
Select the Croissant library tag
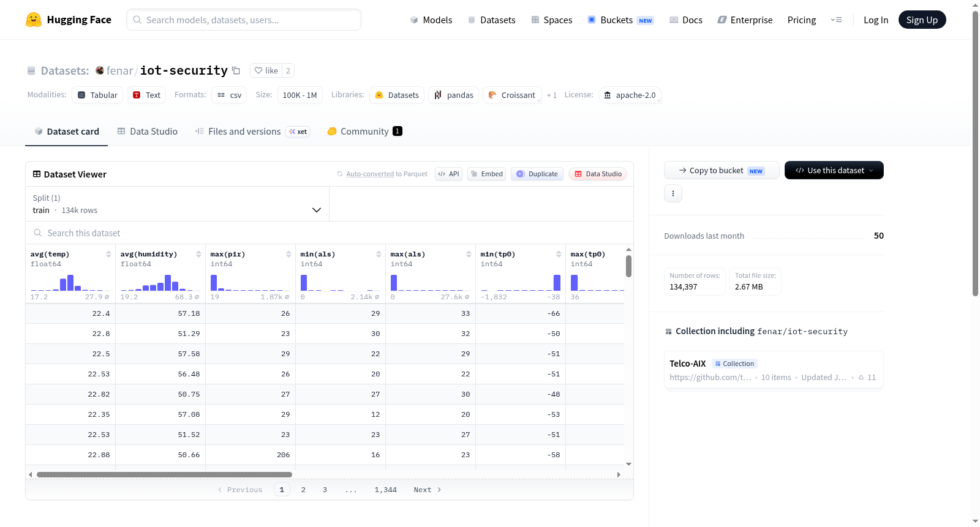click(512, 95)
